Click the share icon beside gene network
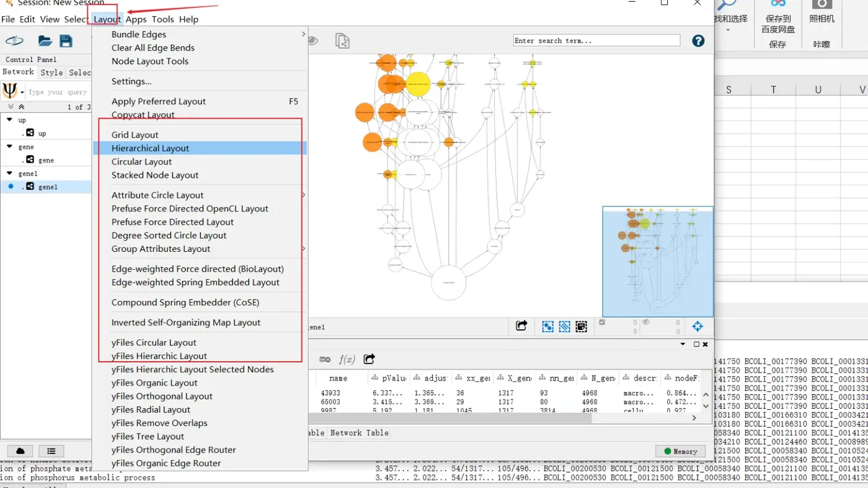This screenshot has width=868, height=488. (30, 159)
